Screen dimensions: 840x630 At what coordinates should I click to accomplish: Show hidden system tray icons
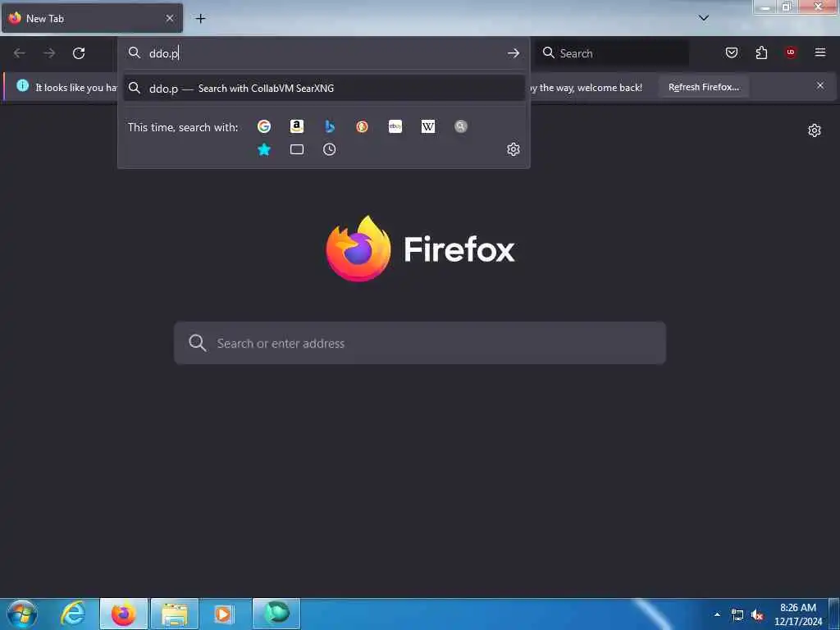click(x=717, y=614)
